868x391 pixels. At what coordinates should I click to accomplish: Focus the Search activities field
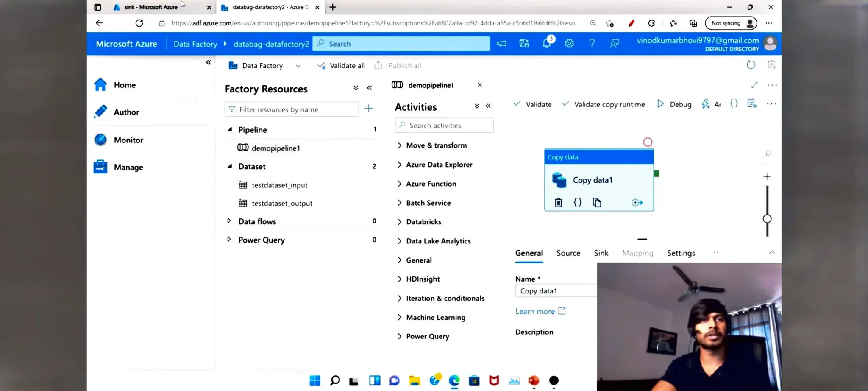click(444, 126)
